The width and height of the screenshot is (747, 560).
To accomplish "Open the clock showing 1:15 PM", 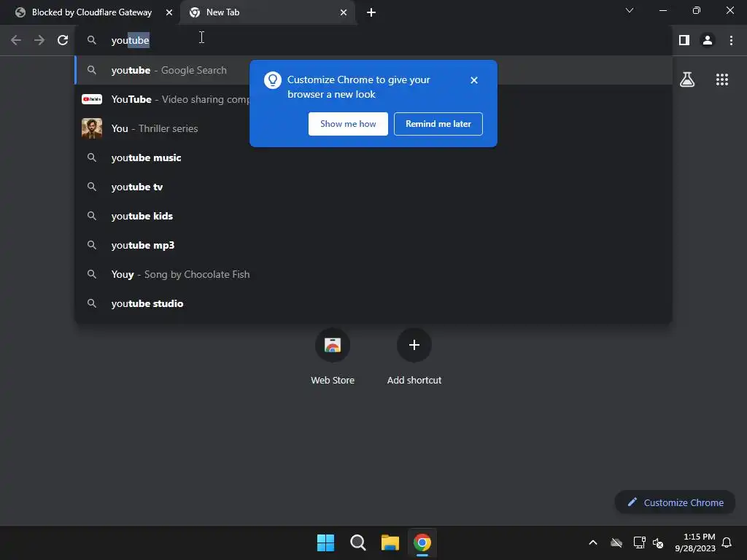I will point(695,542).
